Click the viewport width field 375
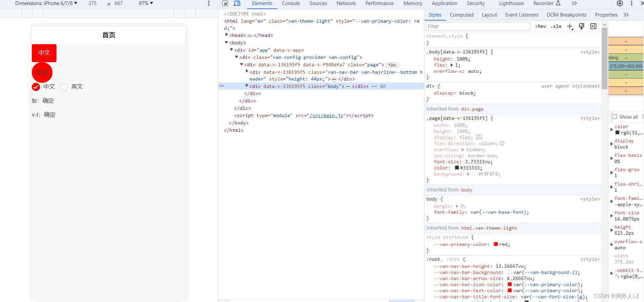 click(92, 3)
